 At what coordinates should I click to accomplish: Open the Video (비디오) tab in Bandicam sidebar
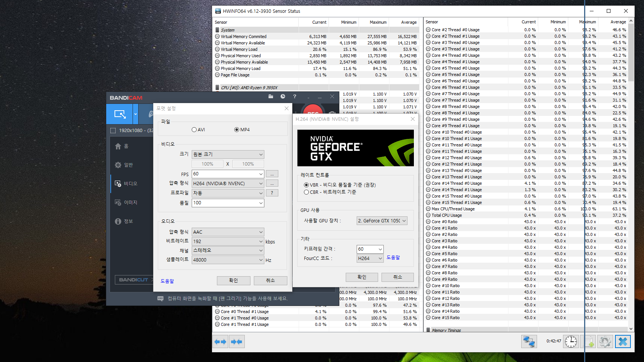click(126, 184)
